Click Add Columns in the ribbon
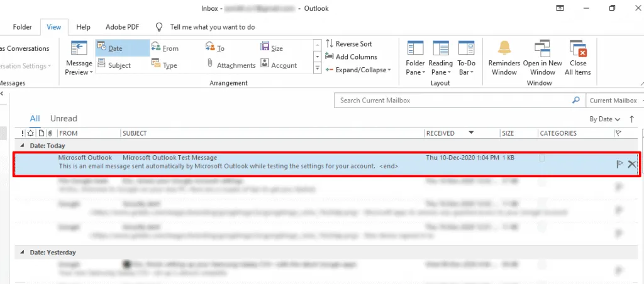This screenshot has height=284, width=644. (351, 57)
